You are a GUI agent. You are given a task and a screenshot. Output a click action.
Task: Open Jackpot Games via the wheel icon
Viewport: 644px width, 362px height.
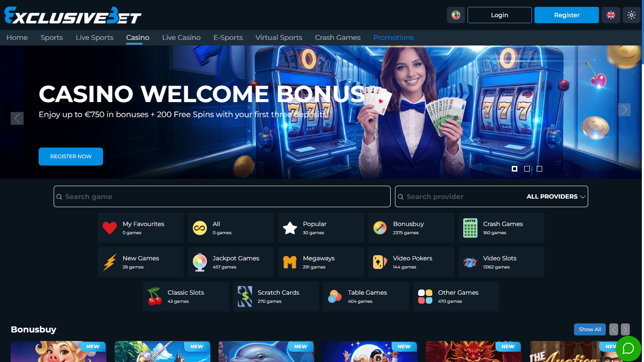pyautogui.click(x=200, y=262)
